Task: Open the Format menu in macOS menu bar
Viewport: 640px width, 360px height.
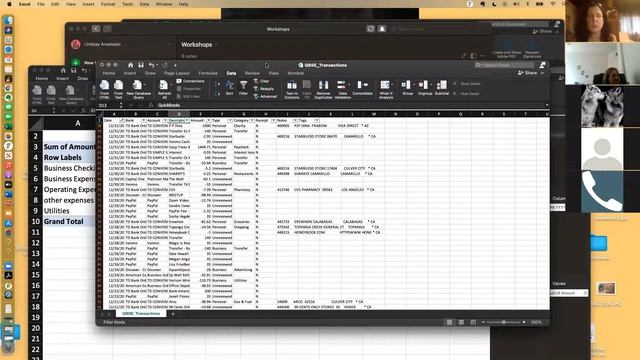Action: coord(108,4)
